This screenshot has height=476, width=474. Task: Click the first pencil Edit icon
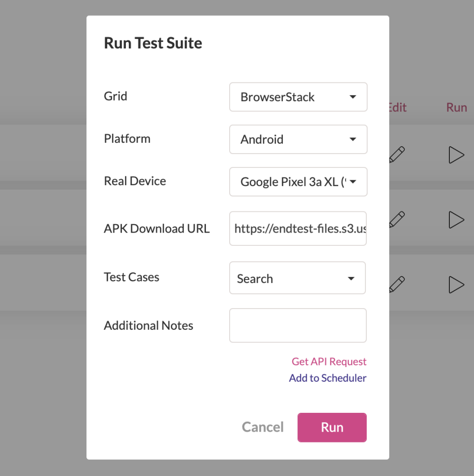pos(397,155)
